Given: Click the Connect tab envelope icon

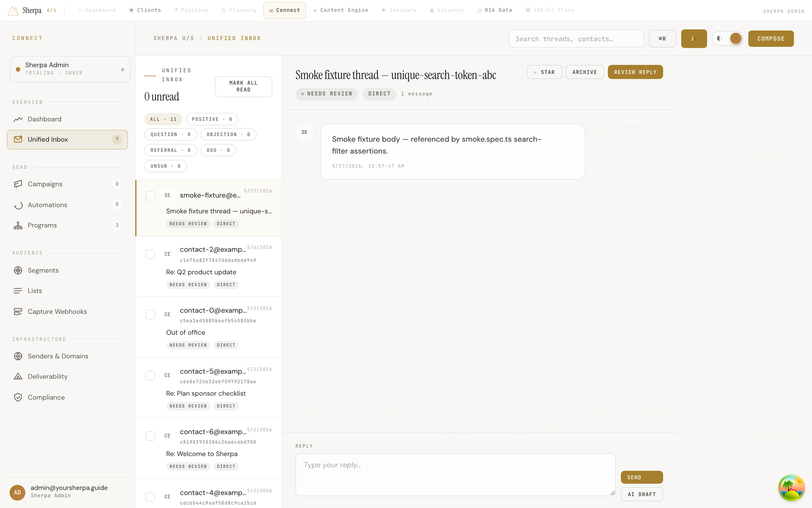Looking at the screenshot, I should click(271, 11).
